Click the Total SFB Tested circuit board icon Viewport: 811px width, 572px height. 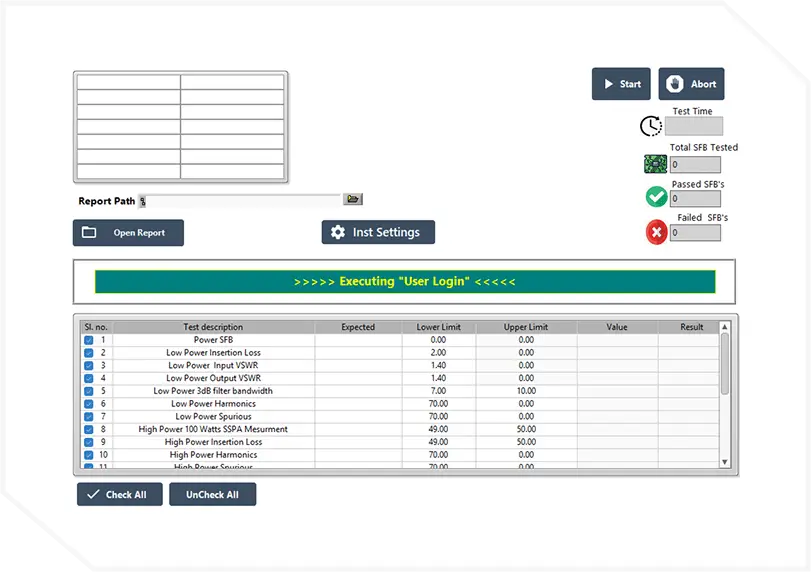coord(655,164)
